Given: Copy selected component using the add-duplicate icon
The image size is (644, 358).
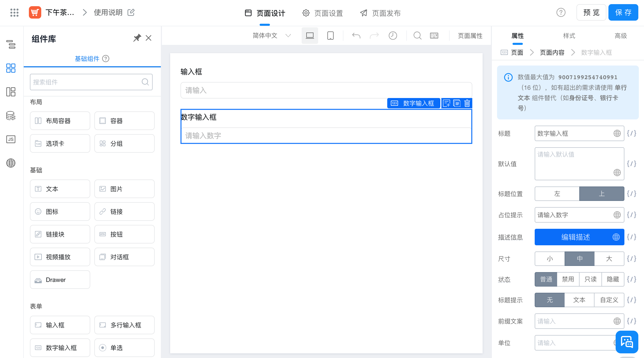Looking at the screenshot, I should [447, 103].
